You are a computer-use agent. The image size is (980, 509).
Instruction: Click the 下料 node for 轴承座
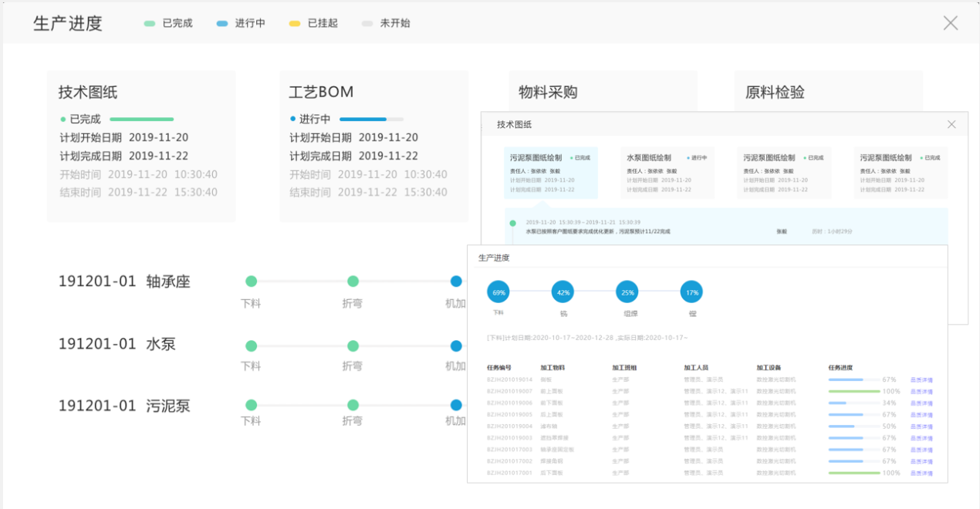tap(251, 281)
